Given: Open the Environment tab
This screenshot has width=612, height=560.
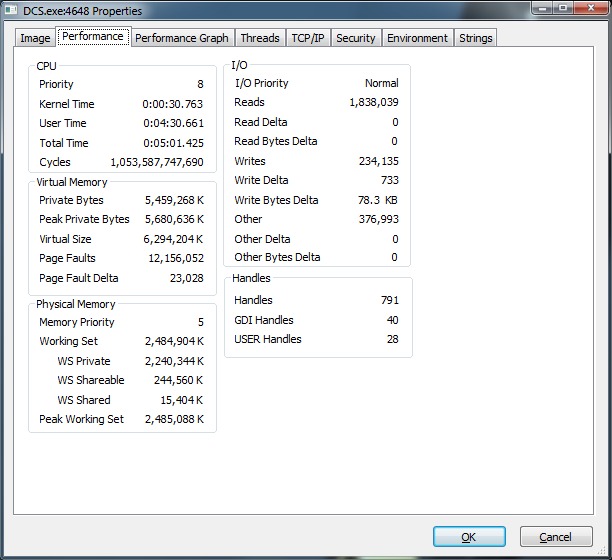Looking at the screenshot, I should pos(417,38).
